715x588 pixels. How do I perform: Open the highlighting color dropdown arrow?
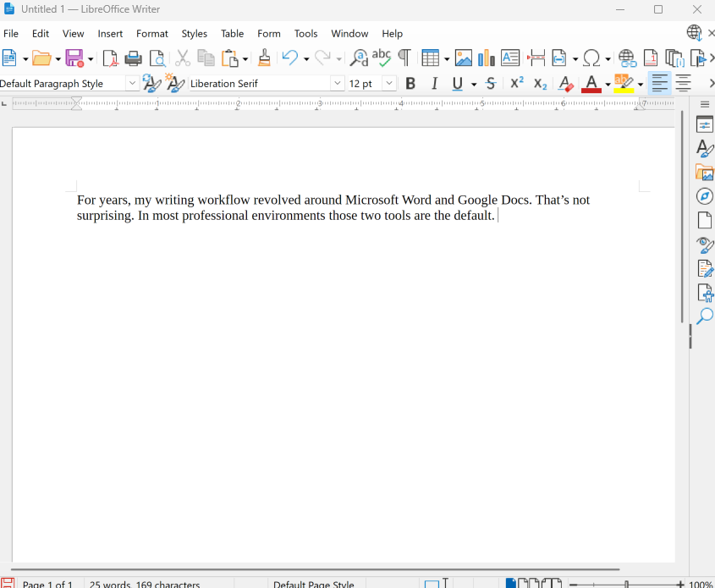point(641,85)
